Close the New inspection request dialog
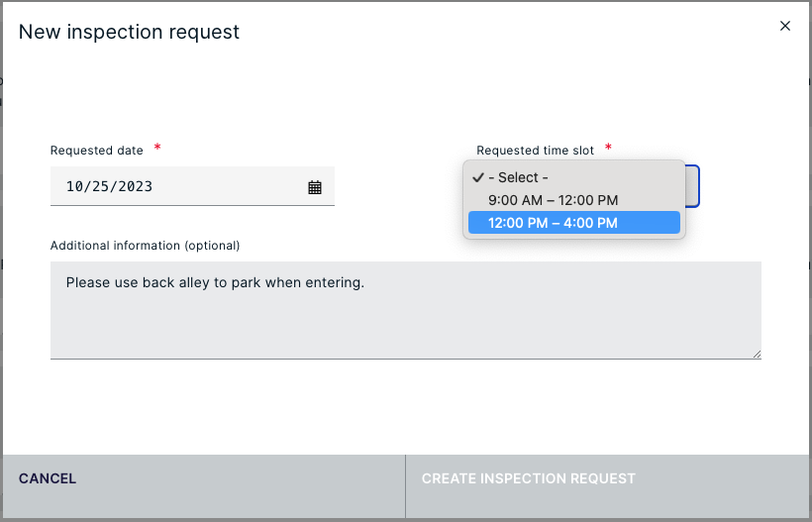Screen dimensions: 812x522 (x=785, y=26)
